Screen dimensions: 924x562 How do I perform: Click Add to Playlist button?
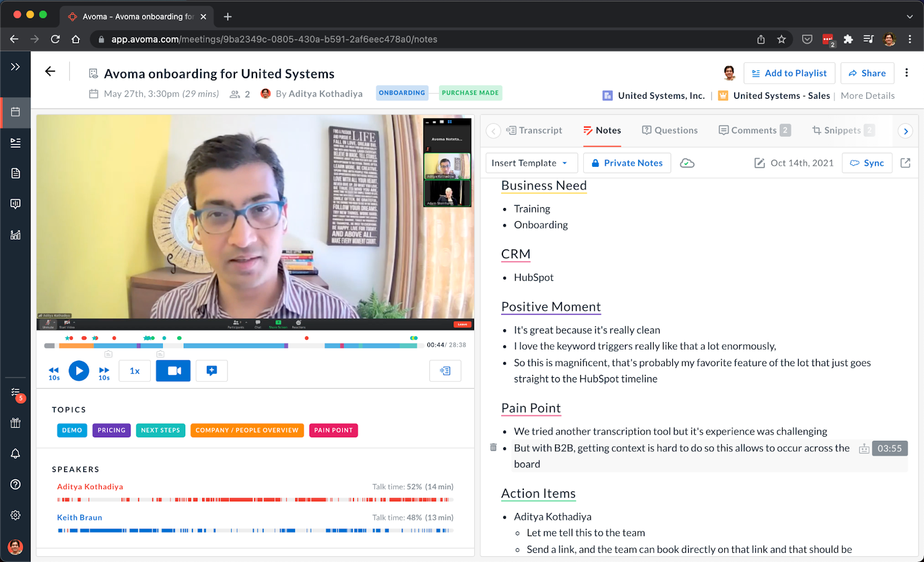[x=789, y=73]
